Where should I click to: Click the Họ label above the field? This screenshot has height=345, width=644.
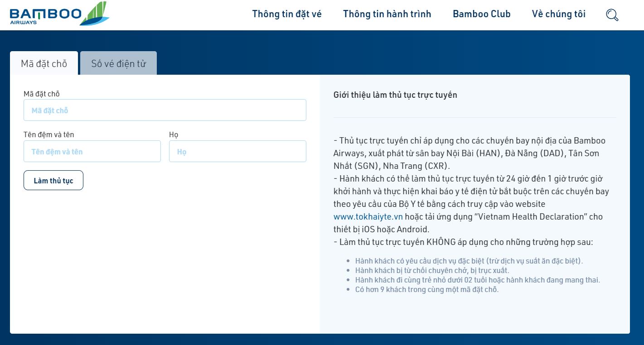174,134
